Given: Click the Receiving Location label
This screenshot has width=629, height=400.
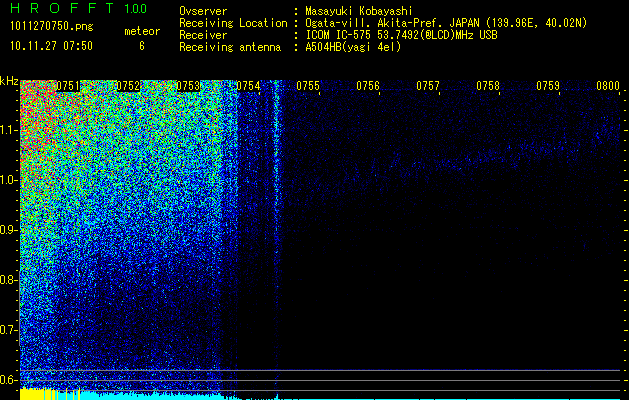Looking at the screenshot, I should tap(233, 23).
